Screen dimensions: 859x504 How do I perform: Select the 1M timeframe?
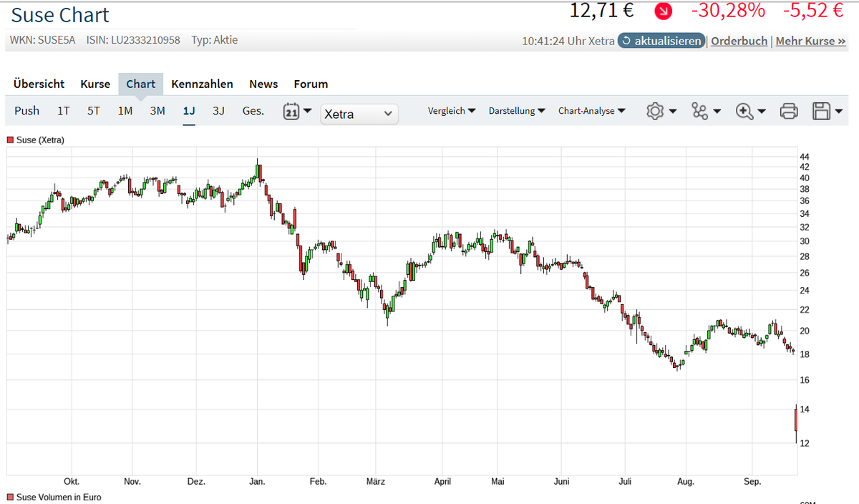pyautogui.click(x=125, y=110)
